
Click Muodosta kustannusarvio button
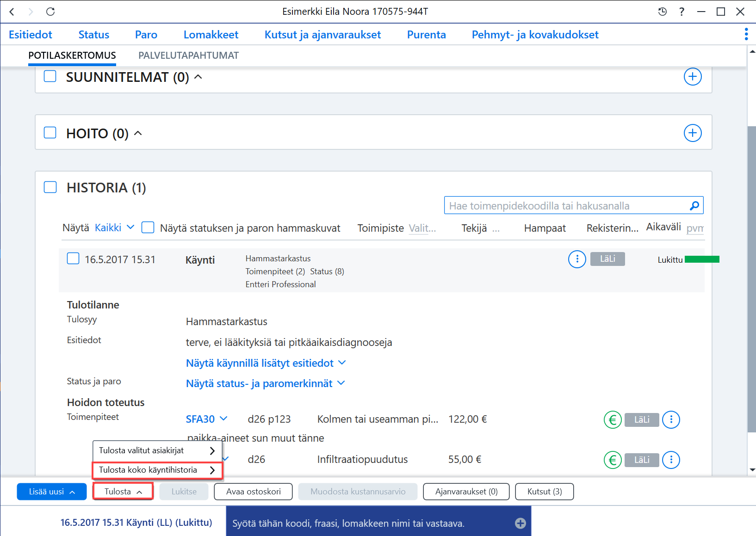click(x=358, y=492)
